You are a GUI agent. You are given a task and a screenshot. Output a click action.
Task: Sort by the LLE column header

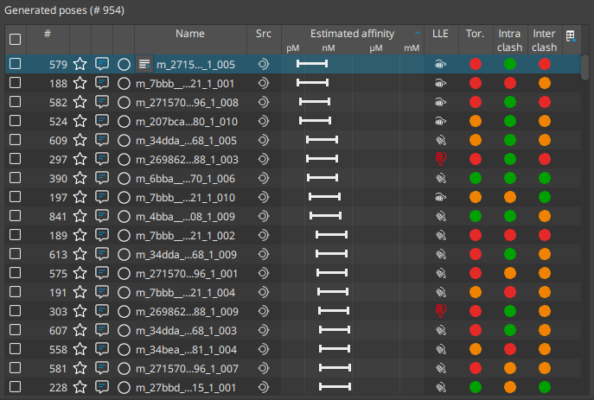coord(440,33)
